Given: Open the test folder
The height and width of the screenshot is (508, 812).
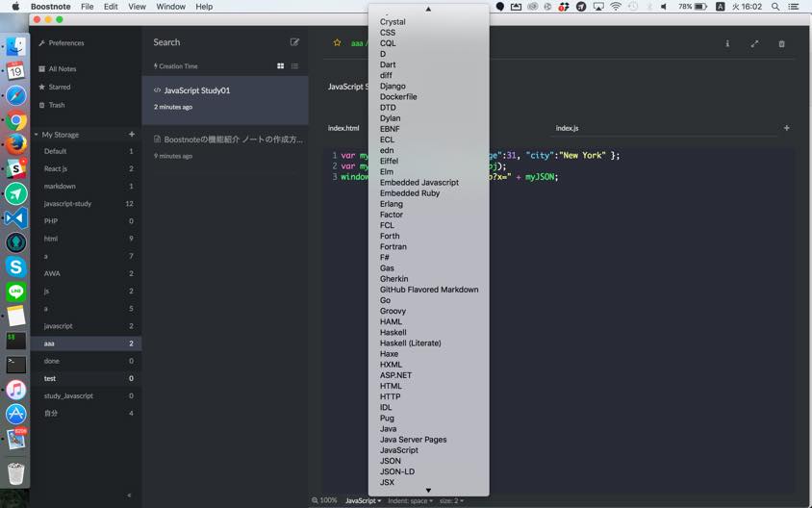Looking at the screenshot, I should [x=86, y=378].
